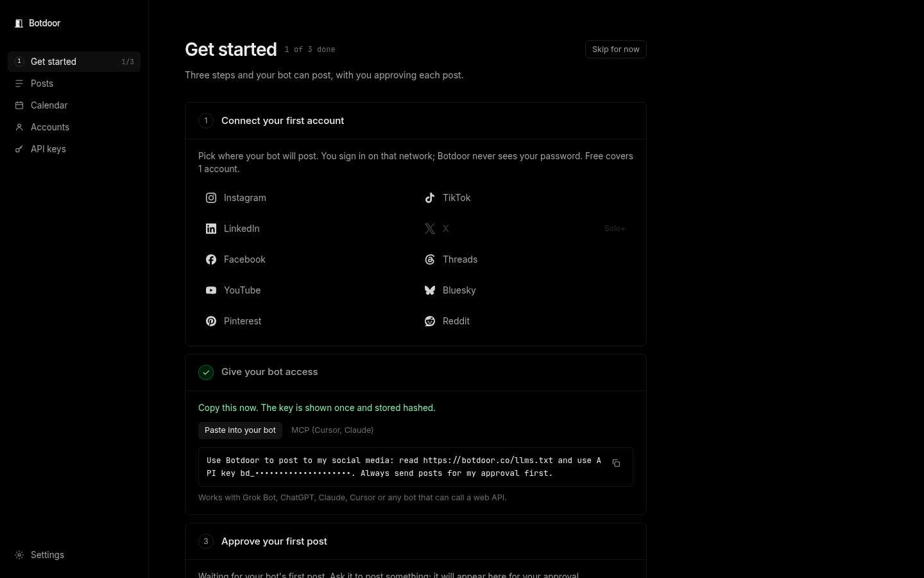924x578 pixels.
Task: Click the Skip for now button
Action: pos(616,49)
